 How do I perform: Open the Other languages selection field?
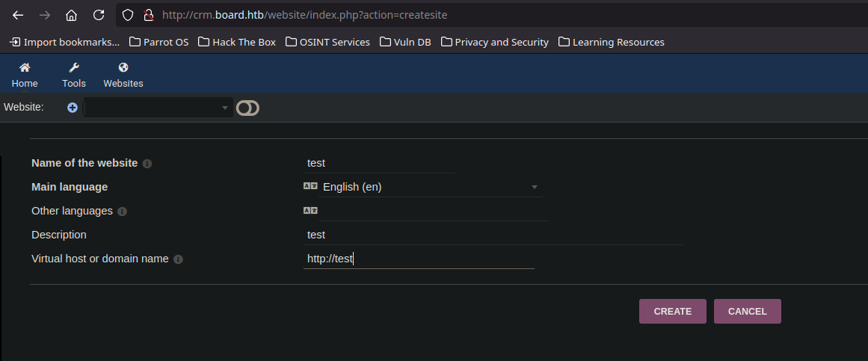click(434, 211)
